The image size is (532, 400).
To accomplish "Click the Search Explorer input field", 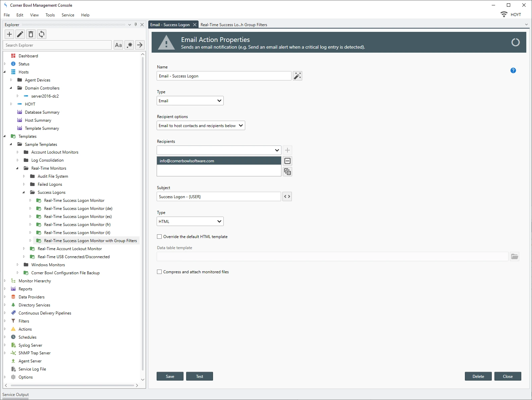I will pyautogui.click(x=58, y=45).
